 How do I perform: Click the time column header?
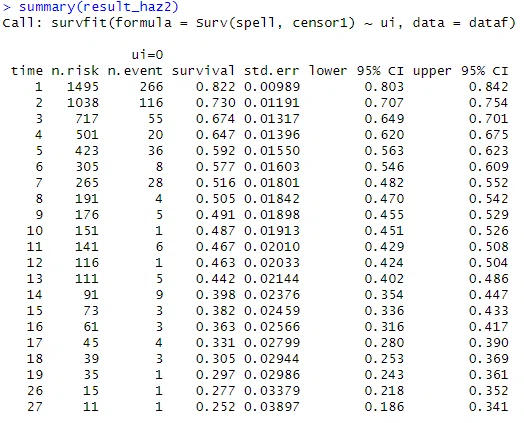pos(27,71)
